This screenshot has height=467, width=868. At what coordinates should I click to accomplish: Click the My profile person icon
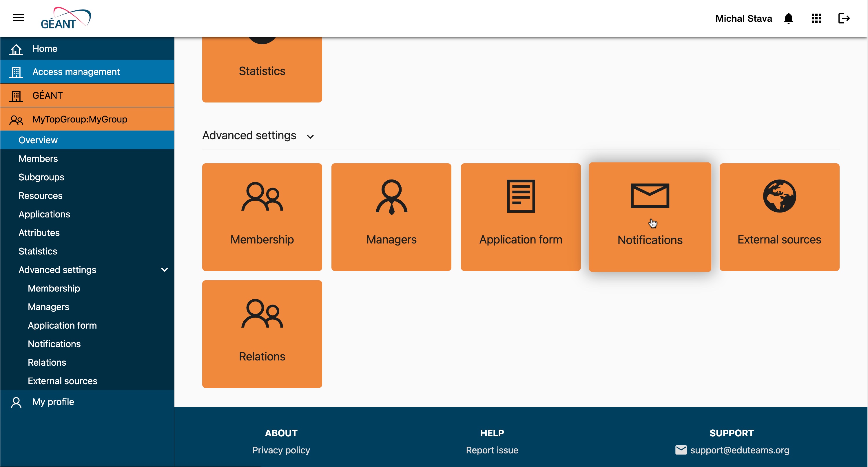[x=16, y=402]
